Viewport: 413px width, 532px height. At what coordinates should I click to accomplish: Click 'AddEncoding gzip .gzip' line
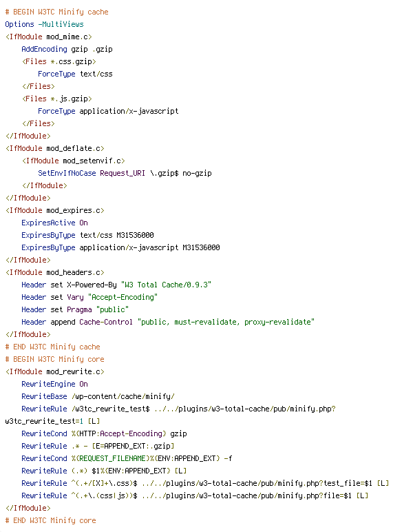click(67, 49)
